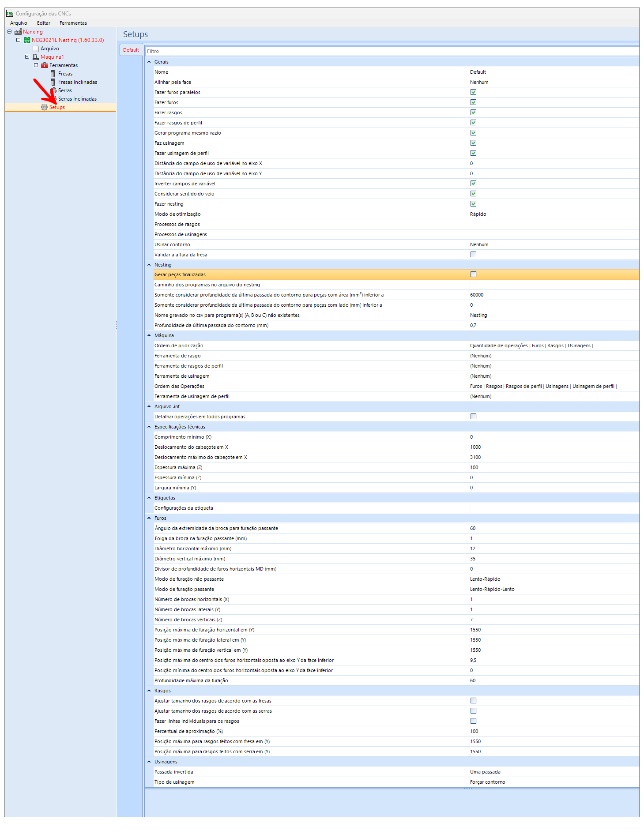Check Fazer linhas individuais para os rasgos

click(473, 721)
